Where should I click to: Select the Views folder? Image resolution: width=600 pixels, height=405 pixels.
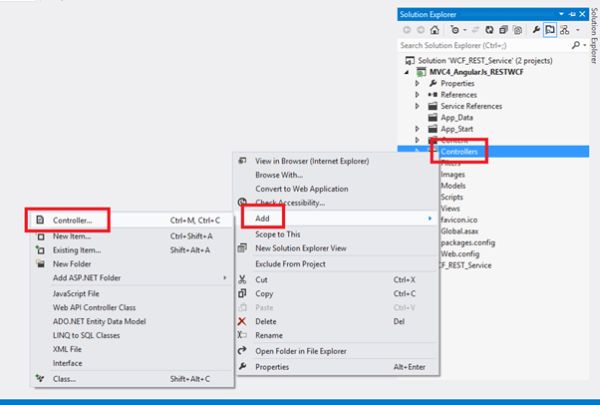click(x=450, y=209)
